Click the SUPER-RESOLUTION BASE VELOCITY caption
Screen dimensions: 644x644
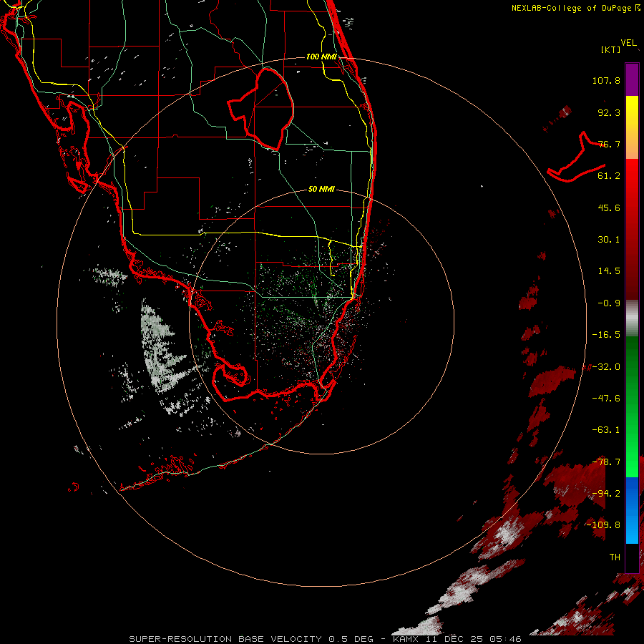pos(227,639)
